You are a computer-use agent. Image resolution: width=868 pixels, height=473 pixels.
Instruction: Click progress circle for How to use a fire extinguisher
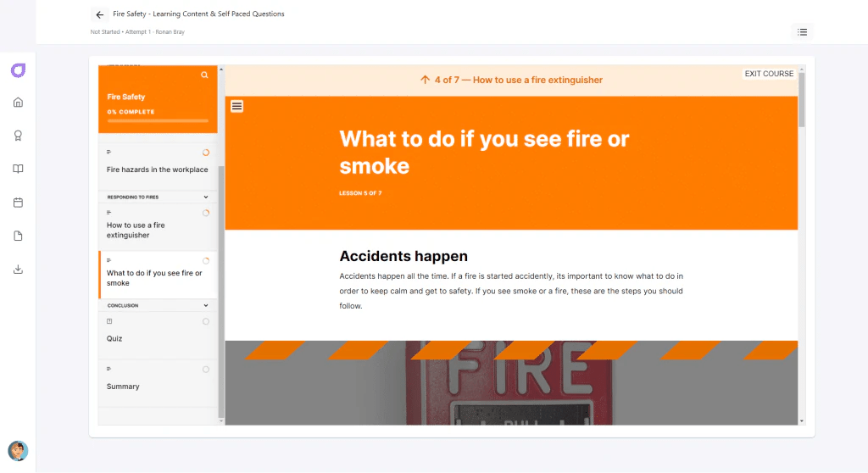pos(206,214)
